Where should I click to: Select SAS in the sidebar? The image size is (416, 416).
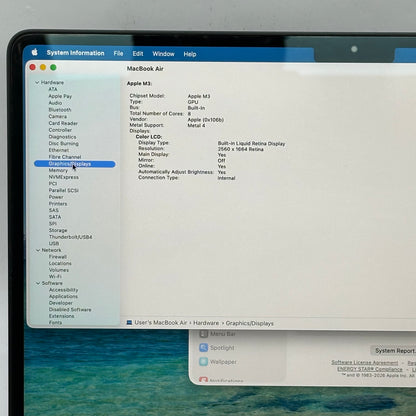click(54, 210)
